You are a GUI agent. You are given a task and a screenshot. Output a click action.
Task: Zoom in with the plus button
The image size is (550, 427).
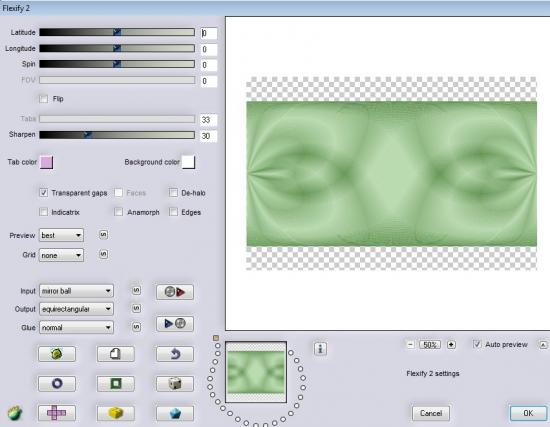tap(451, 345)
